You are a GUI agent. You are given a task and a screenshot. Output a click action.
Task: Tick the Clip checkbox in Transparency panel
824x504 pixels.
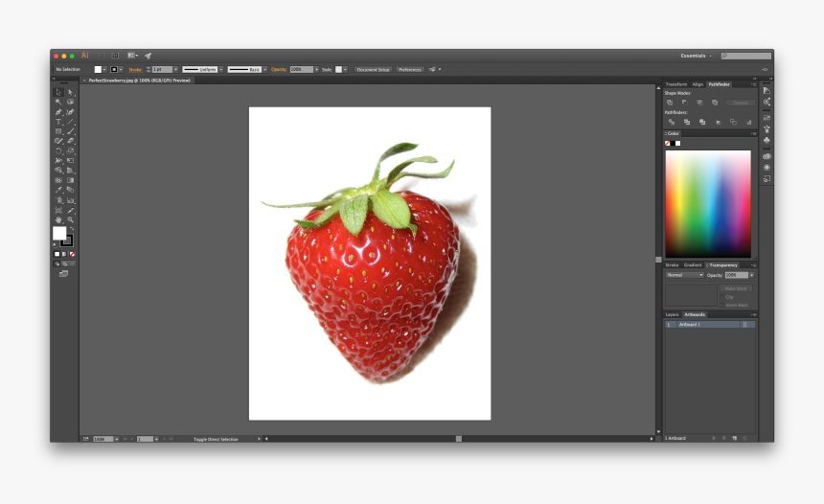722,297
